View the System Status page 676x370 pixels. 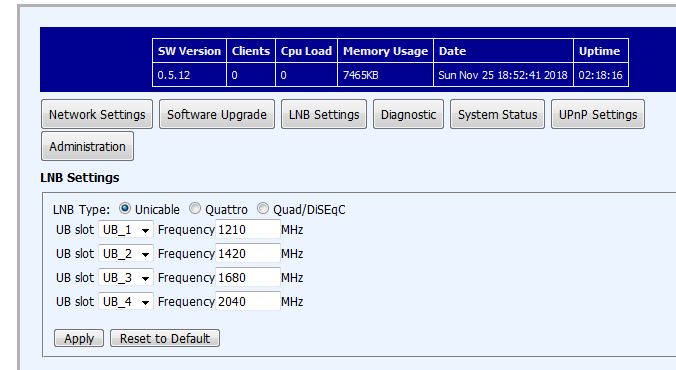point(498,114)
